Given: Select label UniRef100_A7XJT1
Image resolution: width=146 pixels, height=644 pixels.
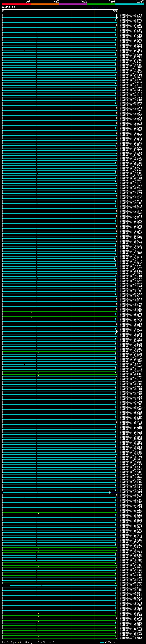Looking at the screenshot, I should [131, 85].
